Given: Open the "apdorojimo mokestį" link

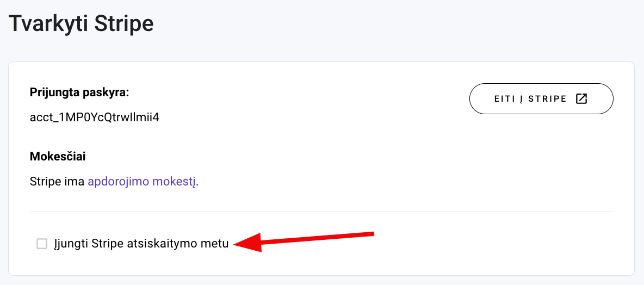Looking at the screenshot, I should pyautogui.click(x=143, y=182).
